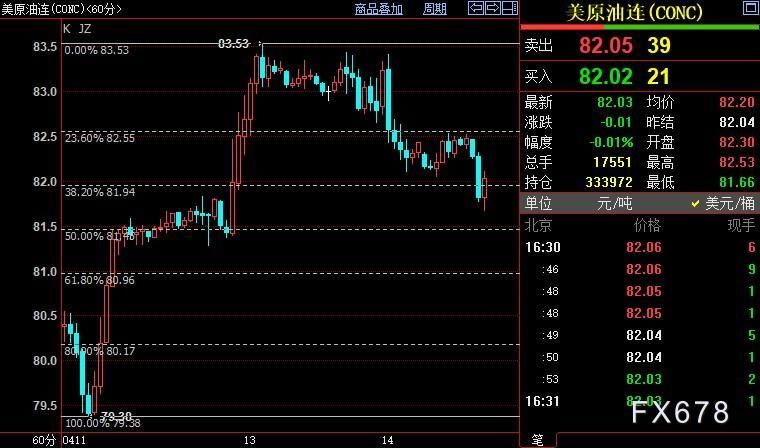760x448 pixels.
Task: Click the 现手 column header
Action: point(742,225)
